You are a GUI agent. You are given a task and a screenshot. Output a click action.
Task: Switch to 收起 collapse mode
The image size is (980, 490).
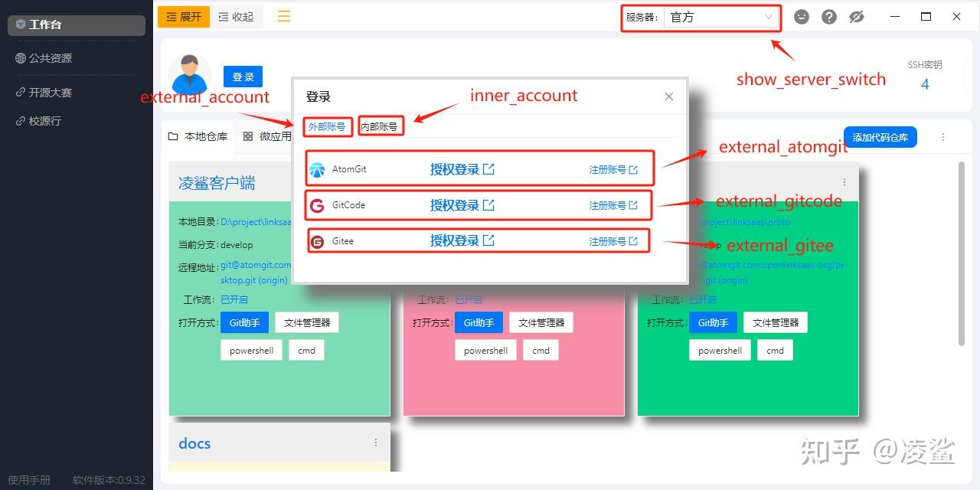coord(236,15)
